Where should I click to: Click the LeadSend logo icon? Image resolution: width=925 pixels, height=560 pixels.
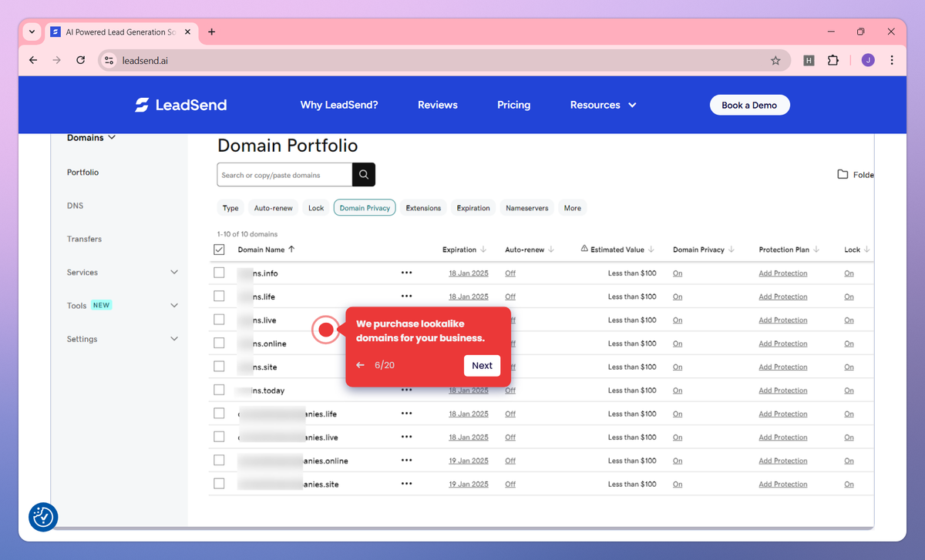[142, 105]
